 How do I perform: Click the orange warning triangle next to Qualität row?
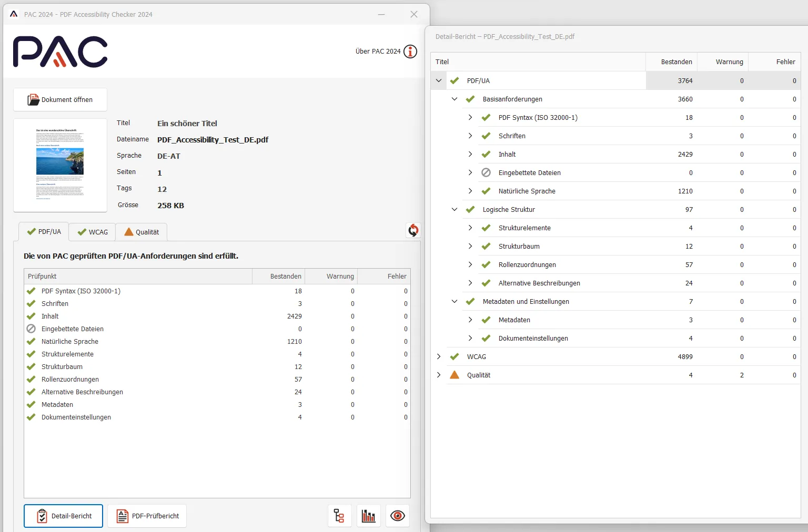pos(454,375)
